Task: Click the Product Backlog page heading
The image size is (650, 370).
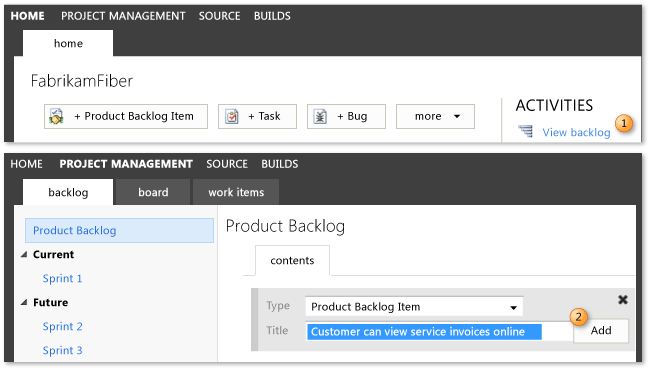Action: (285, 226)
